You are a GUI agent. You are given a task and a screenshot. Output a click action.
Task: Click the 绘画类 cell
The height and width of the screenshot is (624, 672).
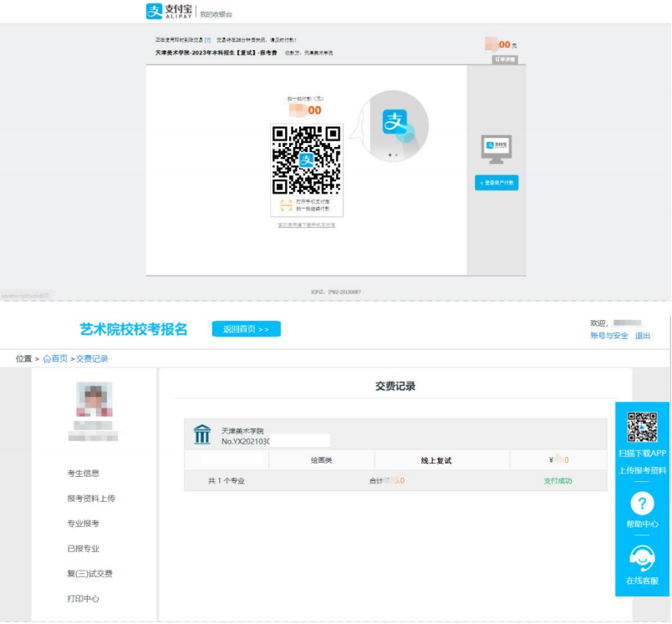322,460
